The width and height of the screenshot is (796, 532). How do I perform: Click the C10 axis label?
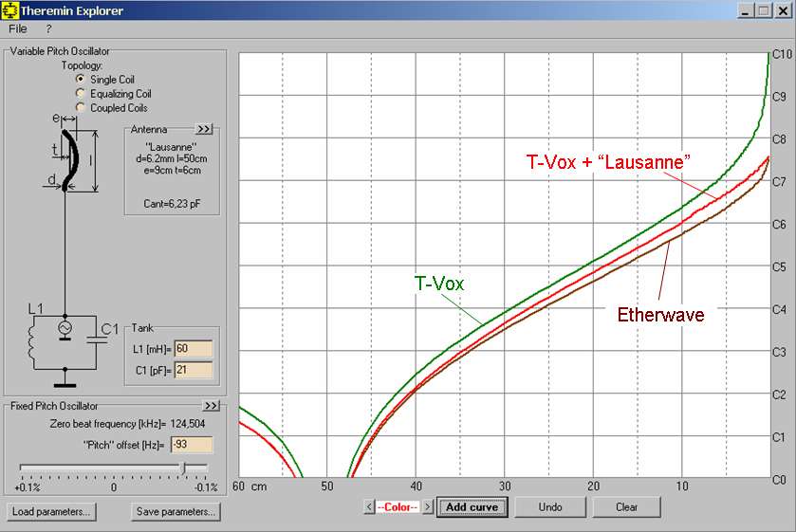[783, 54]
